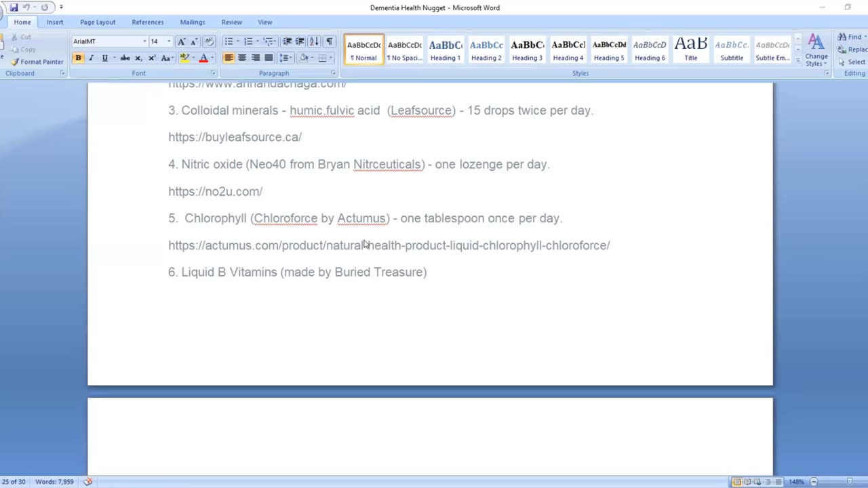Toggle Underline formatting
Screen dimensions: 868x488
pos(104,58)
